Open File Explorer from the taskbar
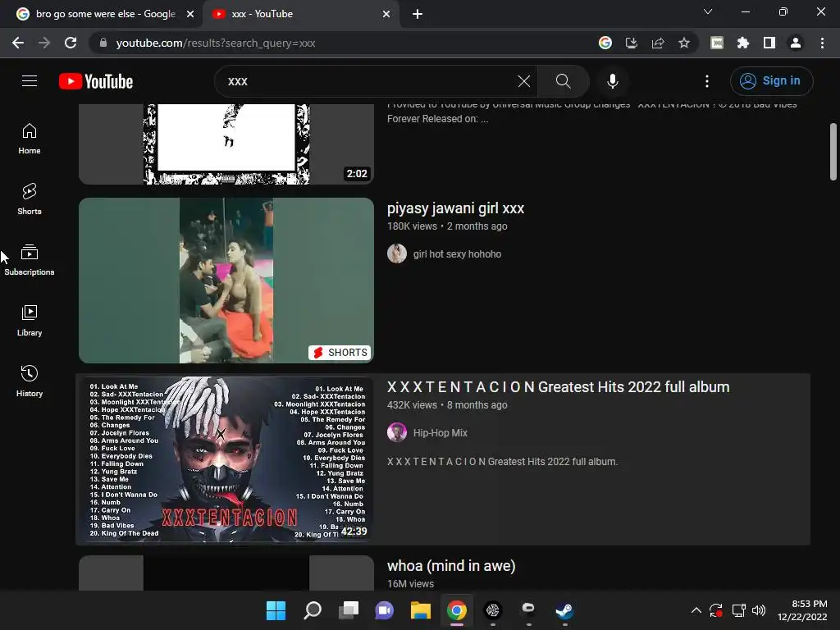 (x=421, y=610)
